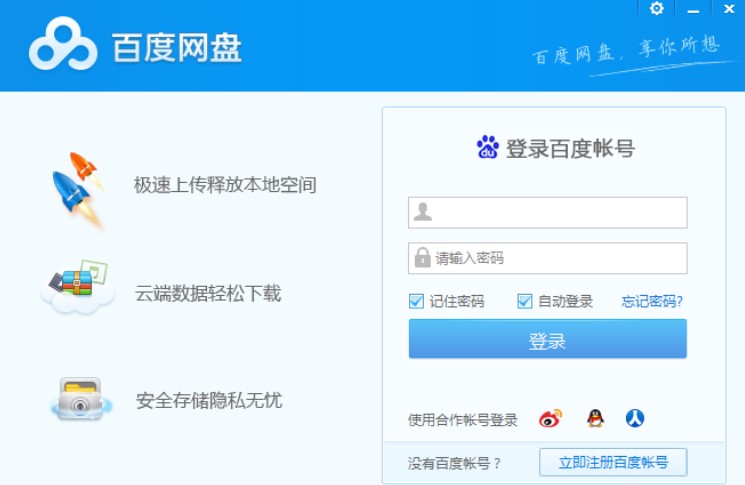
Task: Log in with QQ penguin icon
Action: click(x=595, y=418)
